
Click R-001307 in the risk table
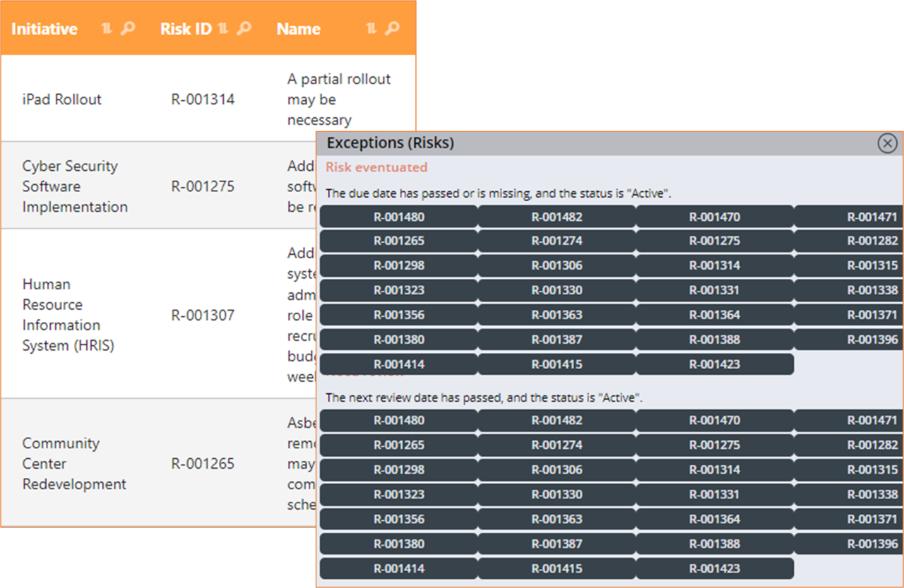pos(203,315)
